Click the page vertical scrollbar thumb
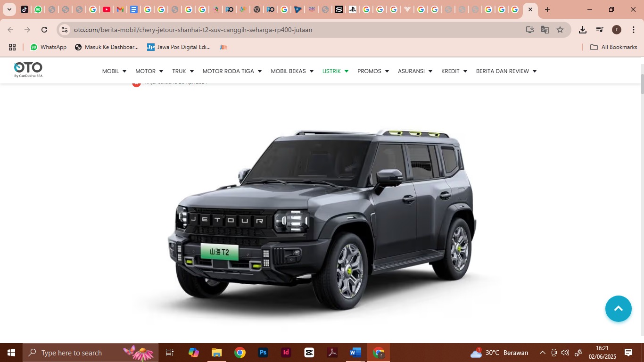The height and width of the screenshot is (362, 644). [x=642, y=84]
